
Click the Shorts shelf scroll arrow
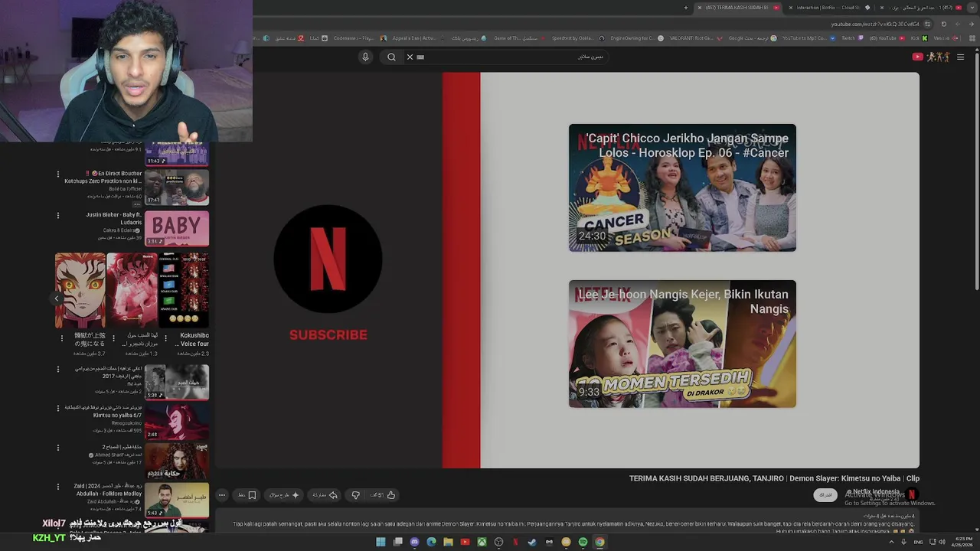56,298
